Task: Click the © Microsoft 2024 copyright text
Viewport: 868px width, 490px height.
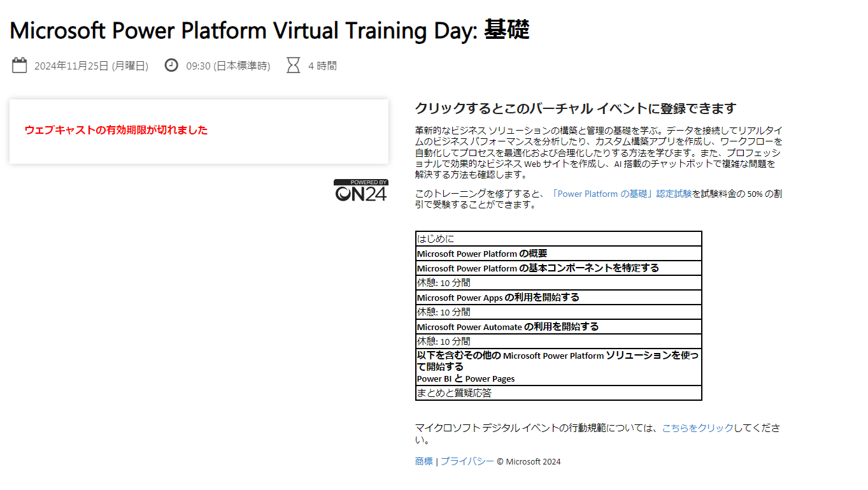Action: click(x=529, y=462)
